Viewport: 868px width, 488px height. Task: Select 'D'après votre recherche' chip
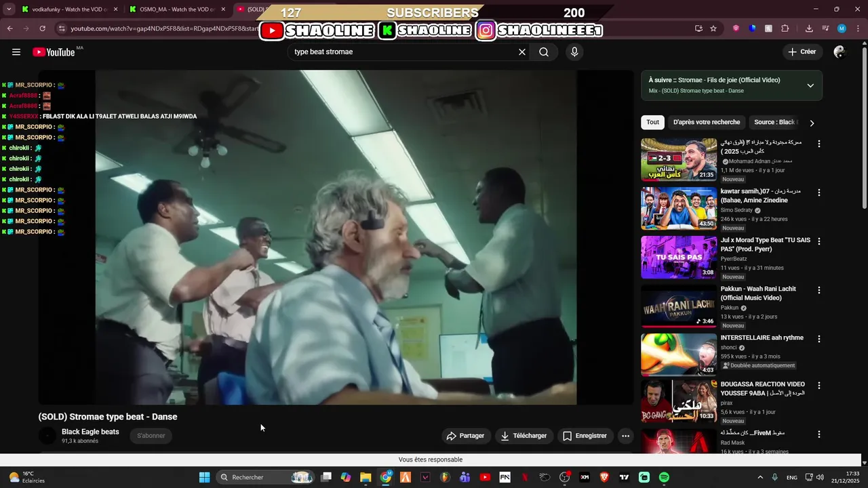[707, 123]
